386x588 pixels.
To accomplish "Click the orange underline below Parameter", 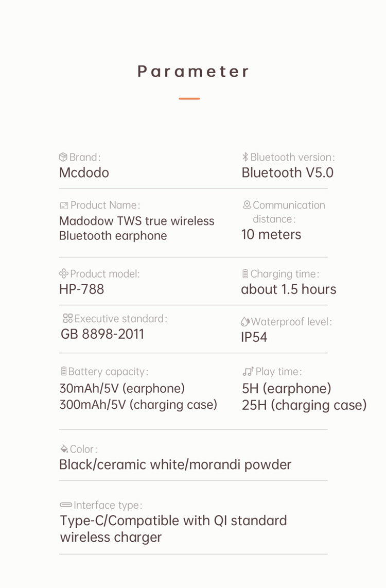I will coord(189,99).
